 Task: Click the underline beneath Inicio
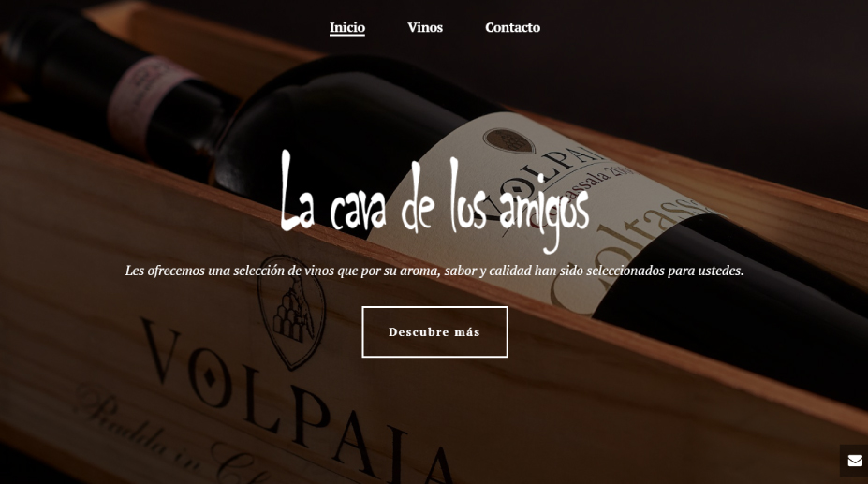347,35
